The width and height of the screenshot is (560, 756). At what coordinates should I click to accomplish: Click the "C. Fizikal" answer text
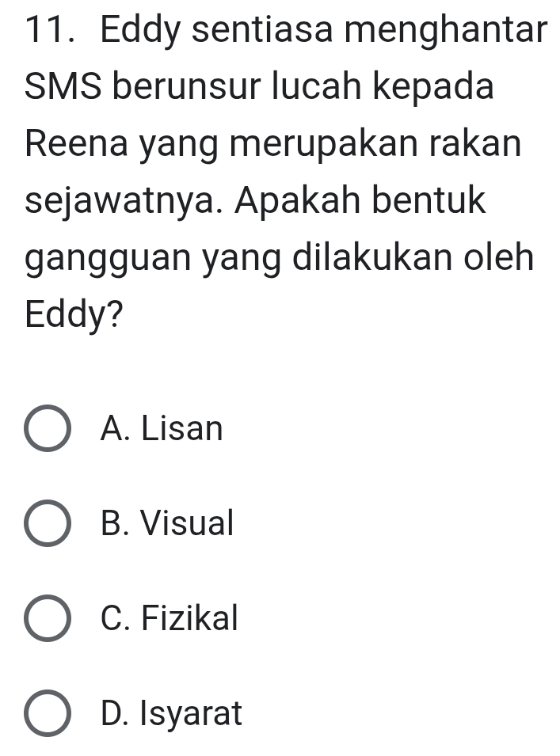[170, 618]
